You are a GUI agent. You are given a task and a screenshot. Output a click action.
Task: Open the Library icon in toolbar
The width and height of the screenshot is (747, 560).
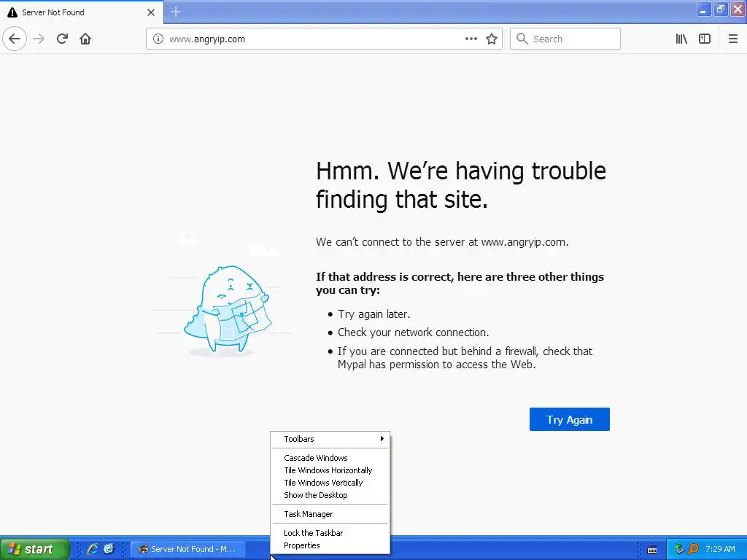[681, 39]
